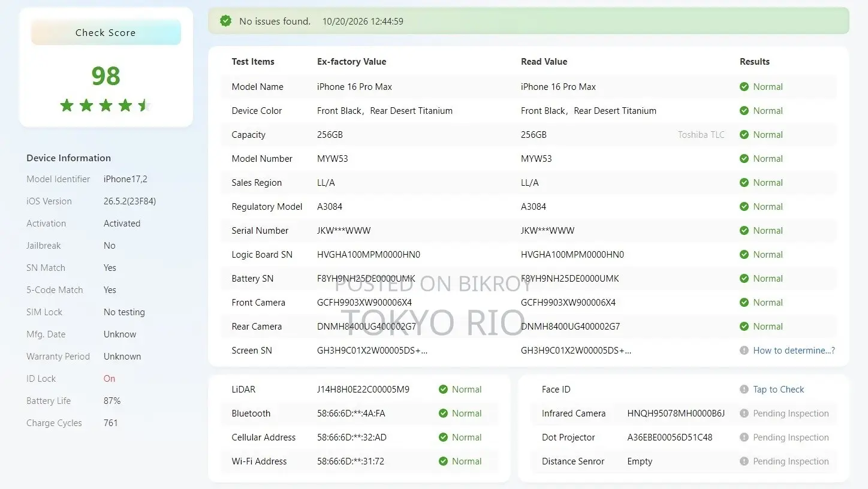Click the Check Score button
Image resolution: width=868 pixels, height=489 pixels.
(x=106, y=32)
